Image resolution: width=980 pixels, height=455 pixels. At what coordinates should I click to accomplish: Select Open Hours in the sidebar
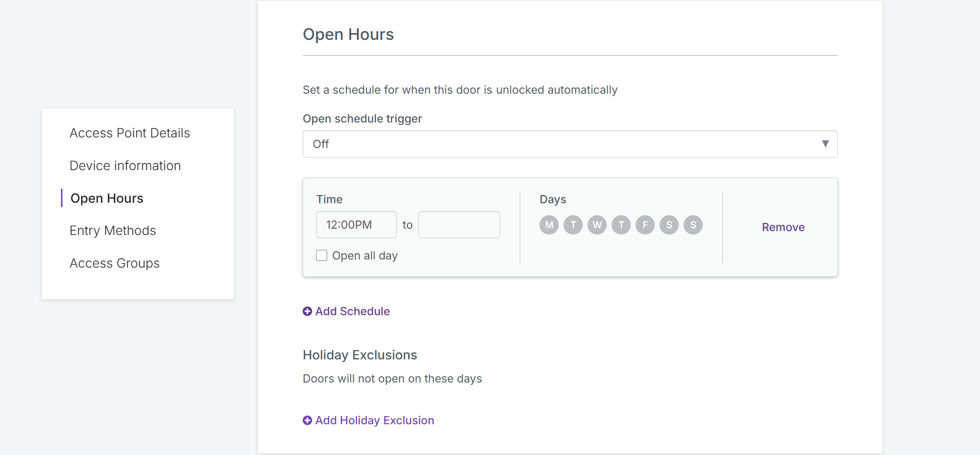pyautogui.click(x=107, y=198)
